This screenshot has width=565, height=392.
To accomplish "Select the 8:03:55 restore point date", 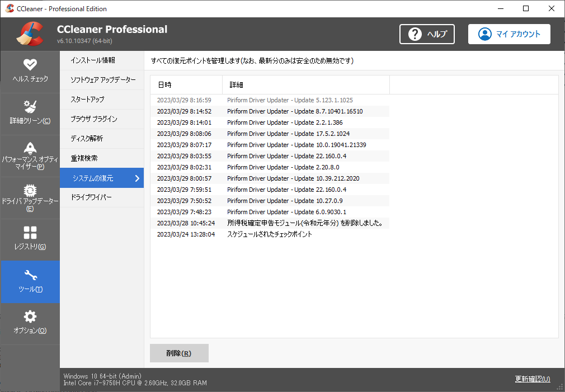I will pyautogui.click(x=184, y=156).
